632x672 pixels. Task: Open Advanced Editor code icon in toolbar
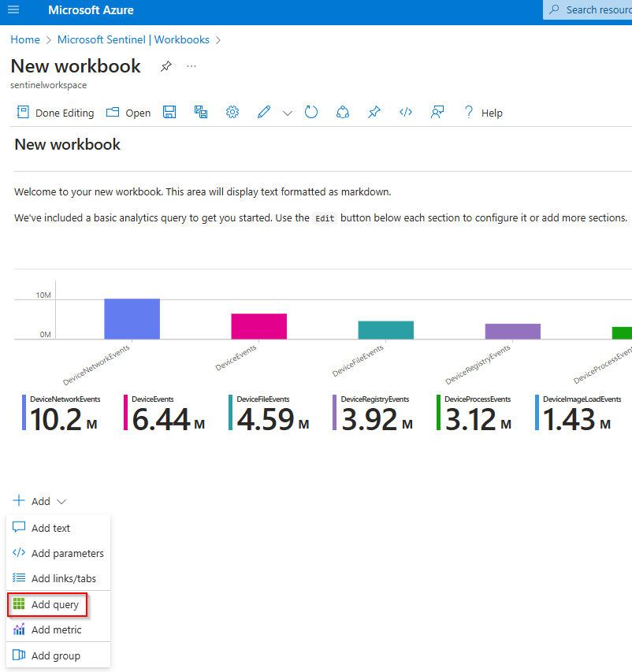tap(406, 113)
